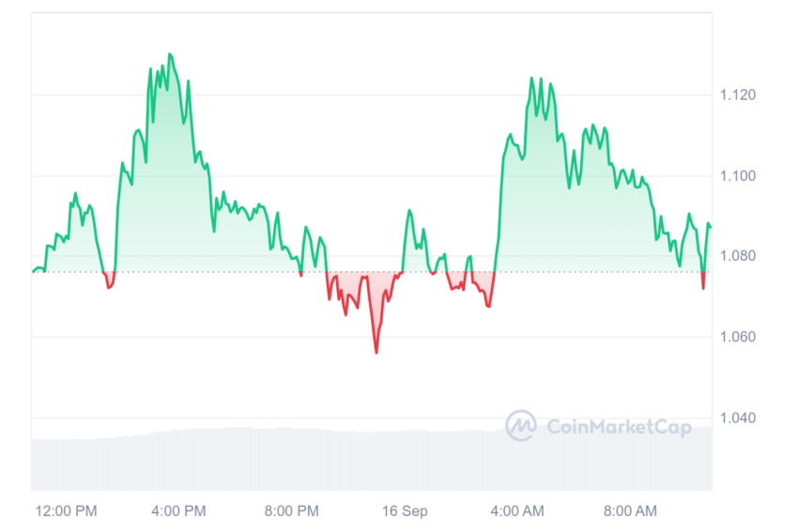Screen dimensions: 798x532
Task: Select the 8:00 PM time axis label
Action: [x=292, y=510]
